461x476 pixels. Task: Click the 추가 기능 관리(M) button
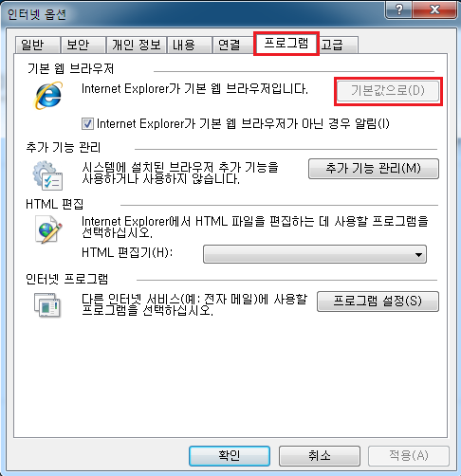[374, 169]
